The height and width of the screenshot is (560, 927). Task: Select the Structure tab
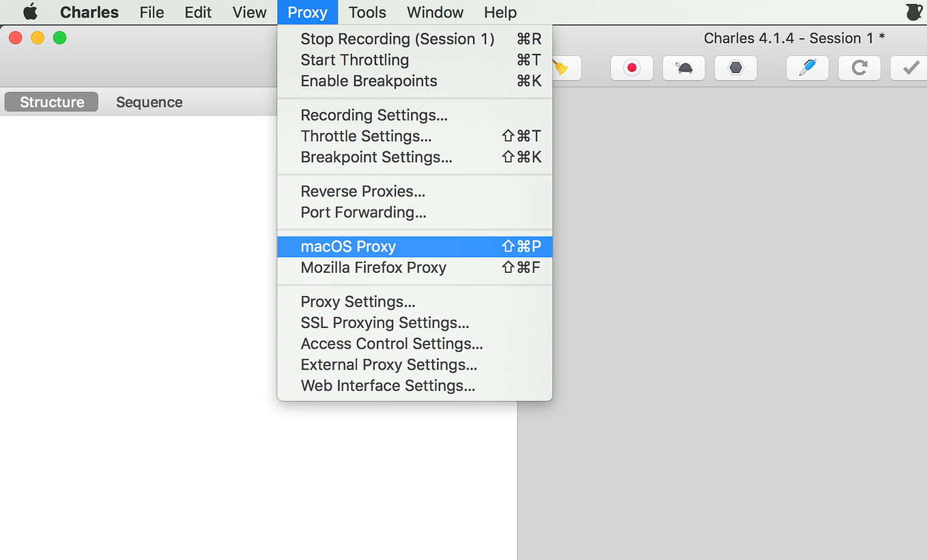[51, 102]
